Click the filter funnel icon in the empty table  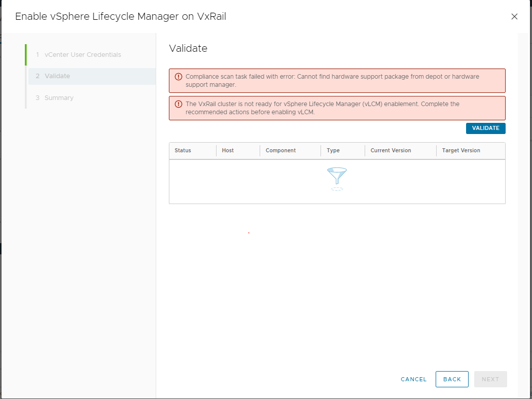tap(336, 177)
